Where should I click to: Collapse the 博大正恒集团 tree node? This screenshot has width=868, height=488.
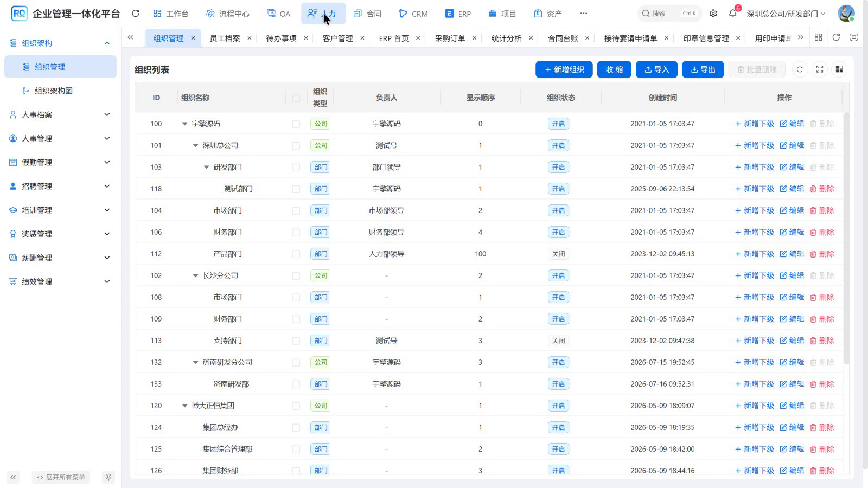184,406
